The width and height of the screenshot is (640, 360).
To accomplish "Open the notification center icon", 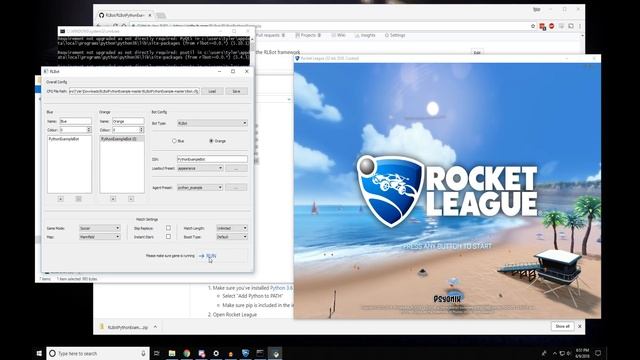I will [x=598, y=353].
